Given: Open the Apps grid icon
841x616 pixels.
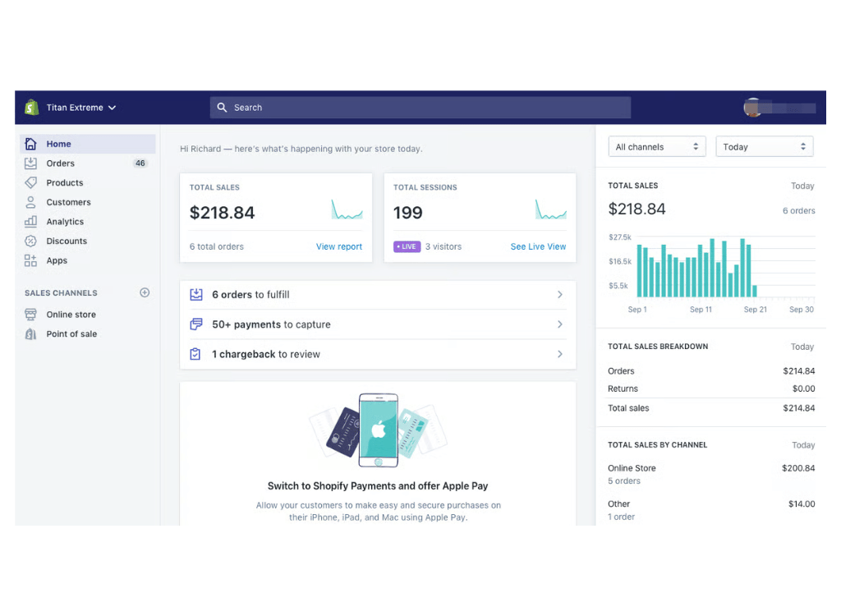Looking at the screenshot, I should tap(33, 260).
